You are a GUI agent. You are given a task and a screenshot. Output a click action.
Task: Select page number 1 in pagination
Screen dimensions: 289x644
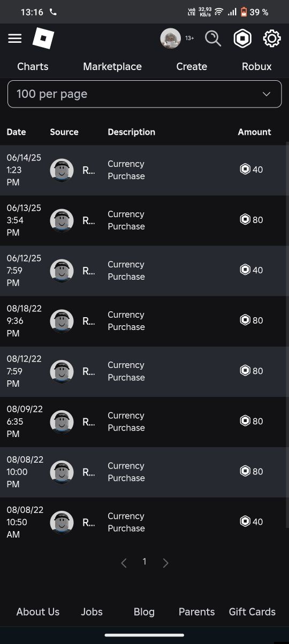[x=144, y=562]
